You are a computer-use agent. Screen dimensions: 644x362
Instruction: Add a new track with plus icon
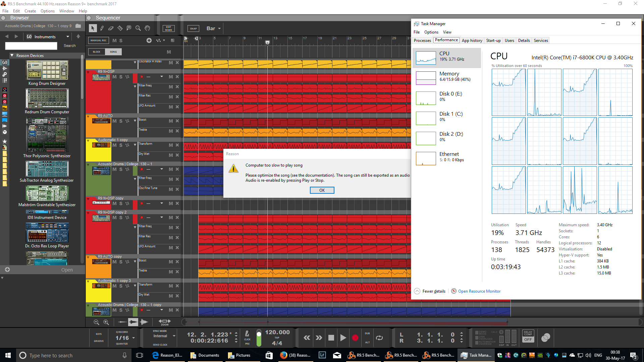coord(149,41)
